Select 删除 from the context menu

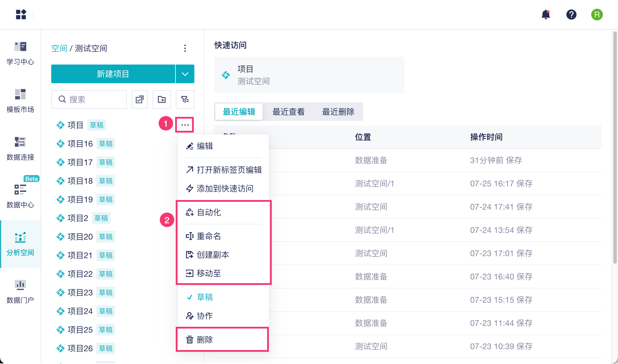click(205, 340)
